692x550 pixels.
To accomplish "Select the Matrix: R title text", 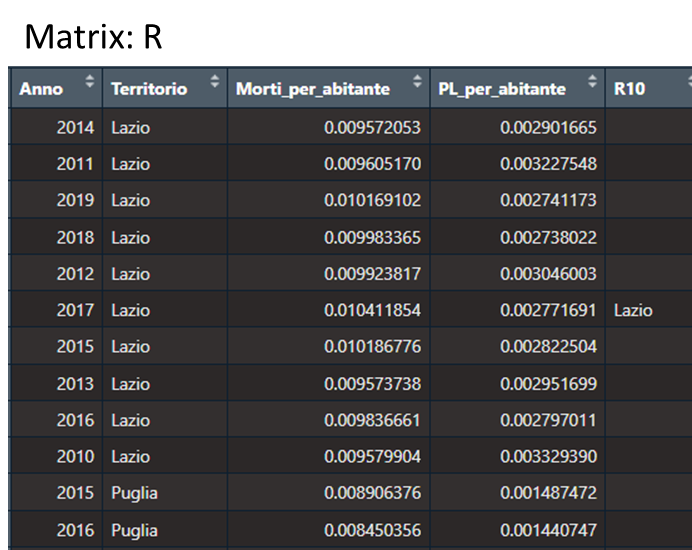I will pyautogui.click(x=94, y=36).
